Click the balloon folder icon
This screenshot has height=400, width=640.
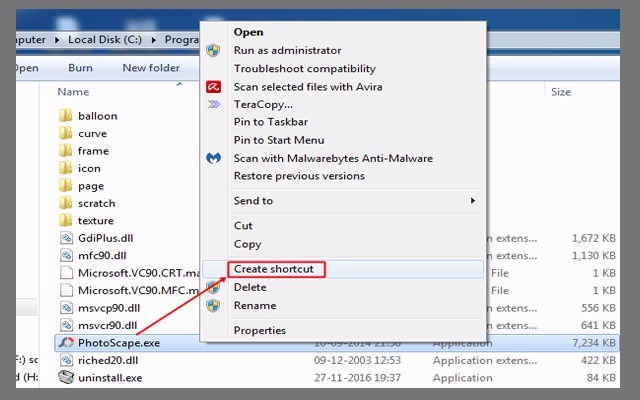point(66,116)
